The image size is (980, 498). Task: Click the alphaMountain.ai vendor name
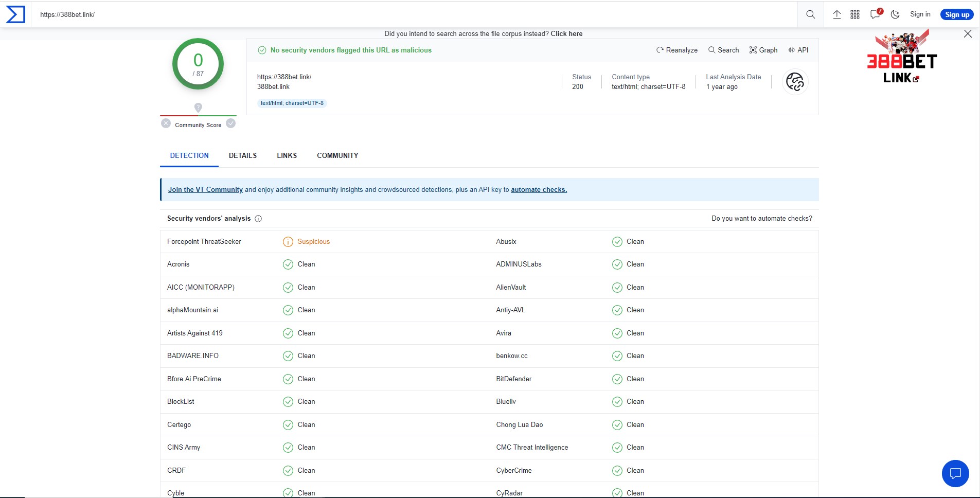pyautogui.click(x=192, y=310)
